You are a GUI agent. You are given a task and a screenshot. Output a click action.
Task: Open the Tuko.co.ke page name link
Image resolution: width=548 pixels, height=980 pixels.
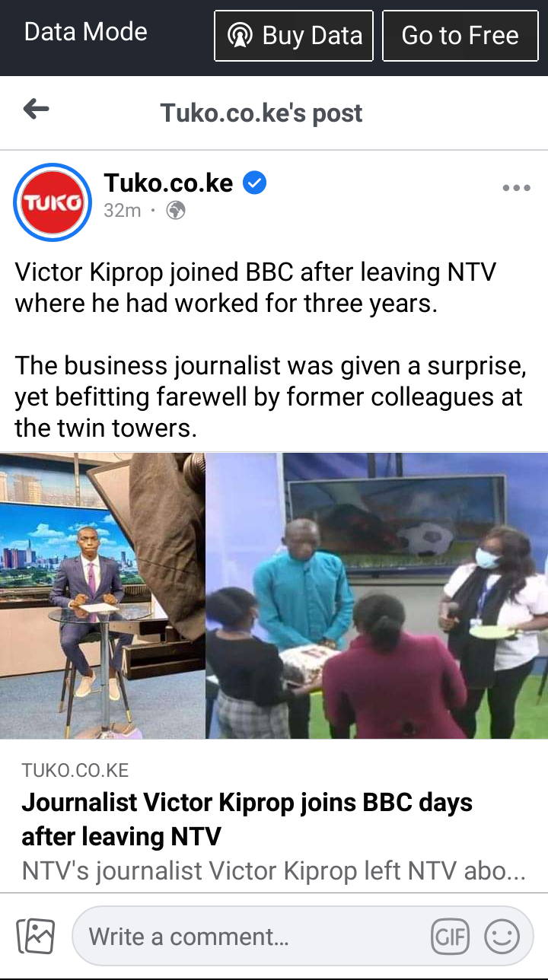(168, 183)
